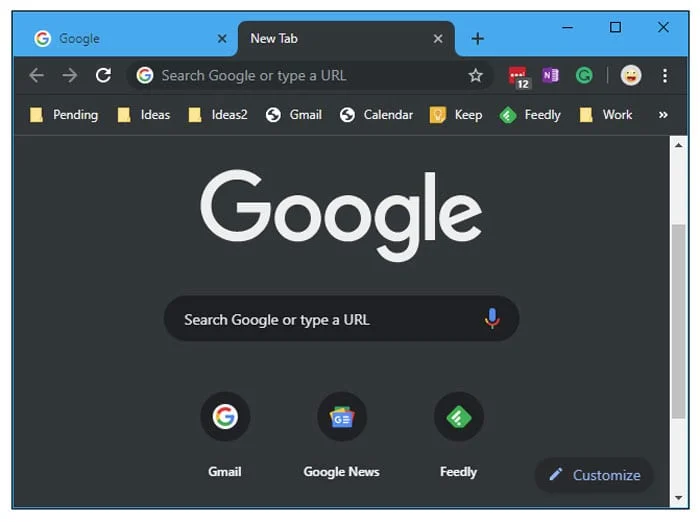700x522 pixels.
Task: Start voice search with the microphone icon
Action: coord(492,318)
